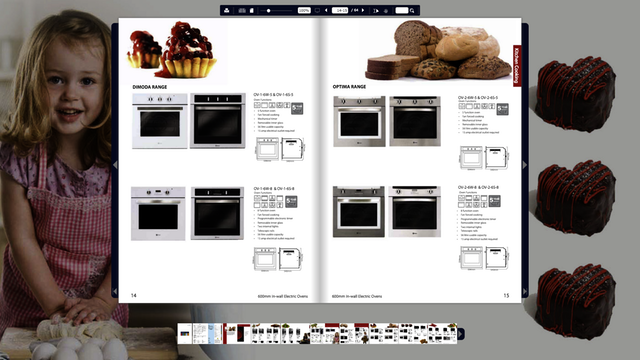Viewport: 640px width, 360px height.
Task: Click the page number 15 footer
Action: tap(506, 296)
